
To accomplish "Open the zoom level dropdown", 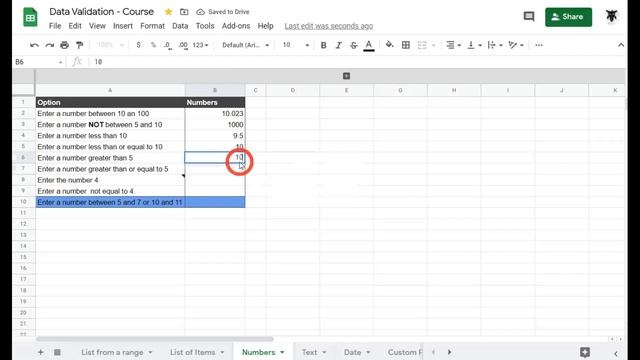I will [110, 45].
